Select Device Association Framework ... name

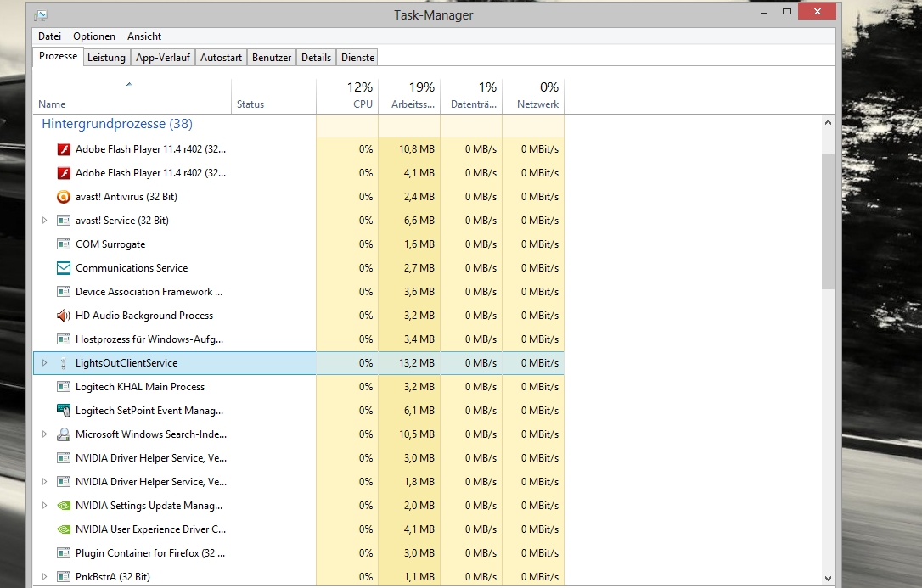149,292
